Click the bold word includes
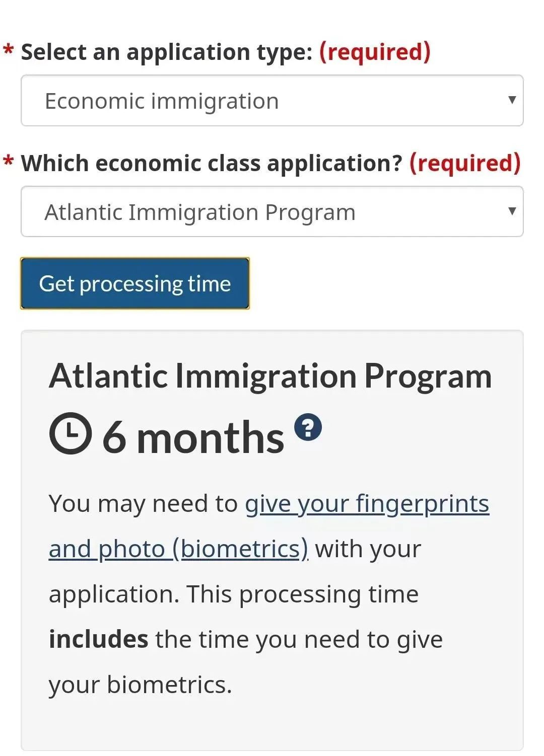The width and height of the screenshot is (544, 756). (x=98, y=639)
